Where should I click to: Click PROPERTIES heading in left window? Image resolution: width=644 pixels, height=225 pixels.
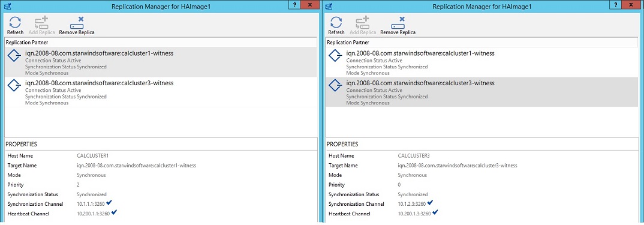22,145
